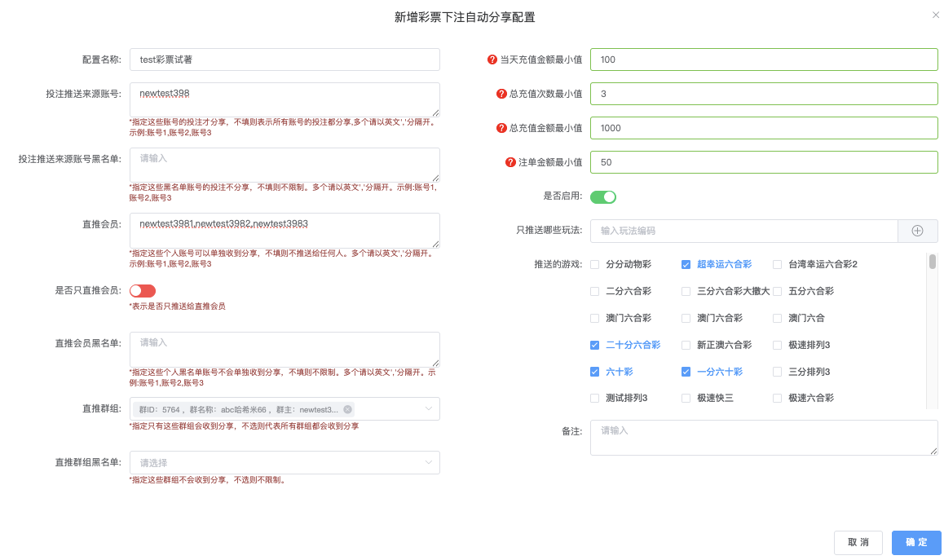944x560 pixels.
Task: Click the plus icon next to 玩法编码 input
Action: coord(917,231)
